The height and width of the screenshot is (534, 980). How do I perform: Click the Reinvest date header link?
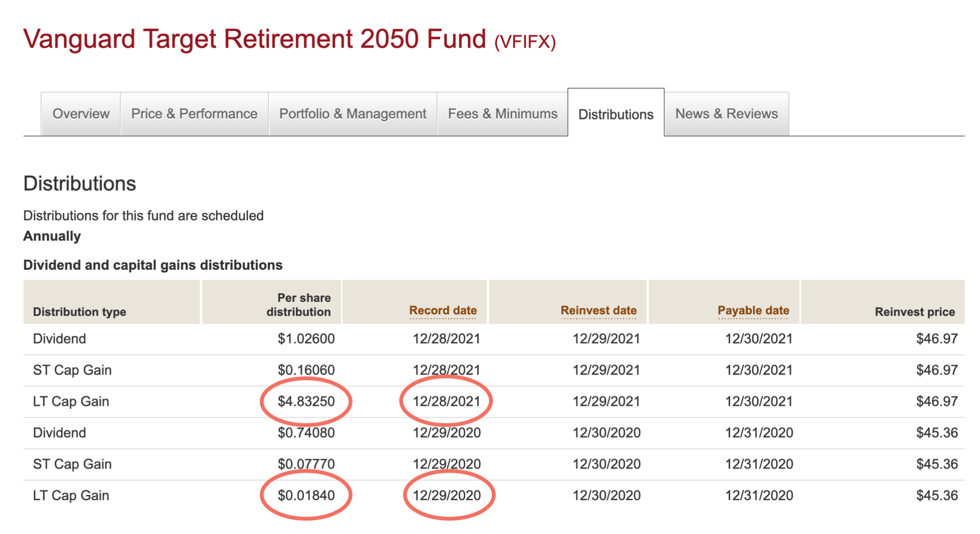tap(599, 311)
